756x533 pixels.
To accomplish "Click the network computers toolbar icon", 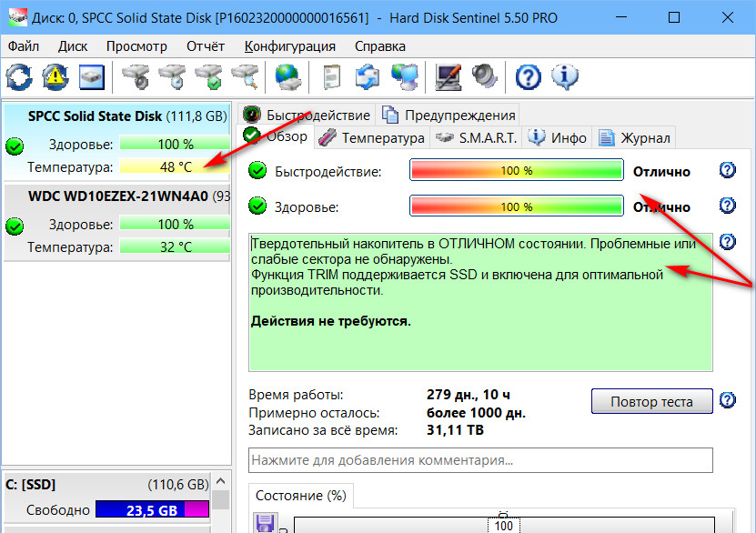I will coord(403,76).
